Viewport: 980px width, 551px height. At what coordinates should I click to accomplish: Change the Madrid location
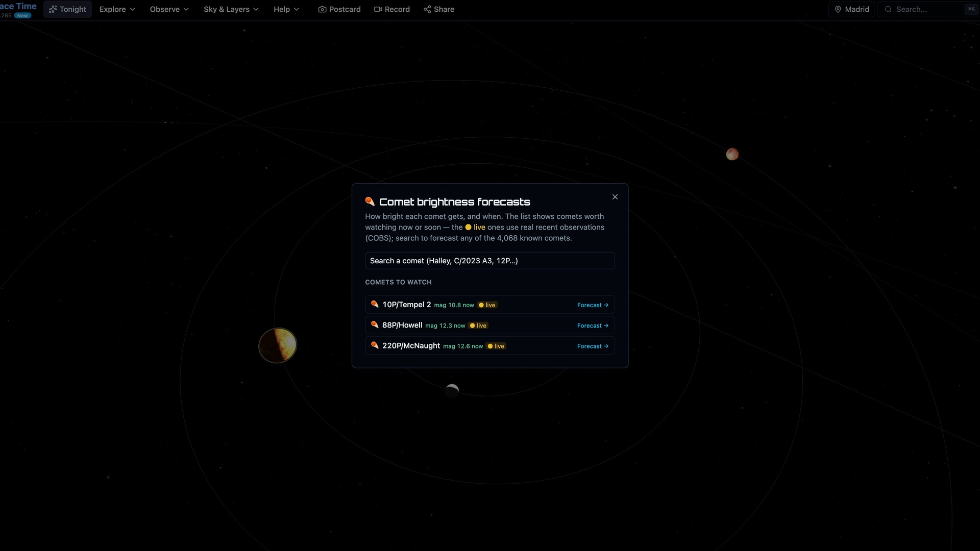(x=851, y=9)
